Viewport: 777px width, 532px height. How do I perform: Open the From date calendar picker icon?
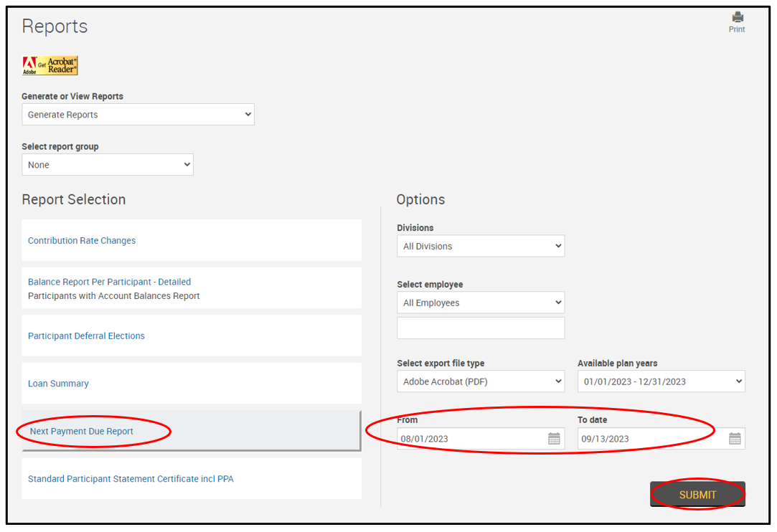click(x=554, y=439)
